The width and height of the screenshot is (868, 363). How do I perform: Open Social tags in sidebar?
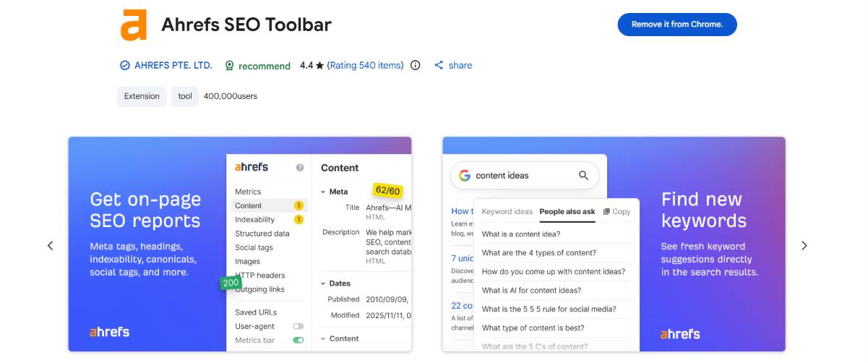tap(254, 247)
